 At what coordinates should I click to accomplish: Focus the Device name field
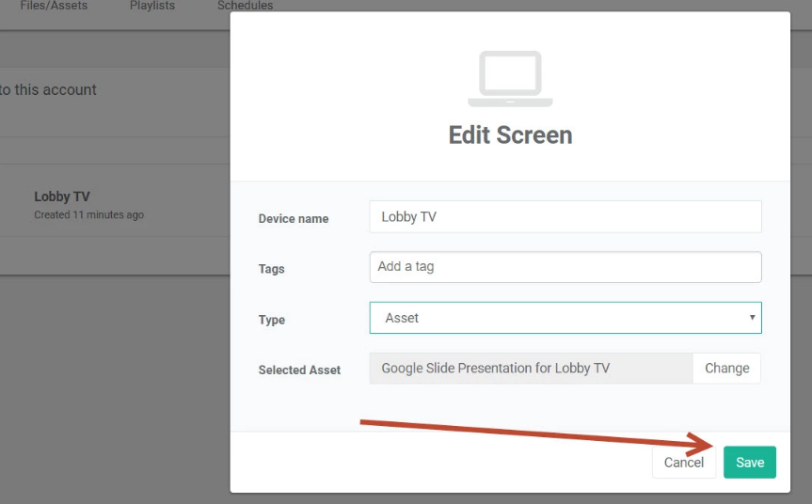click(x=565, y=216)
